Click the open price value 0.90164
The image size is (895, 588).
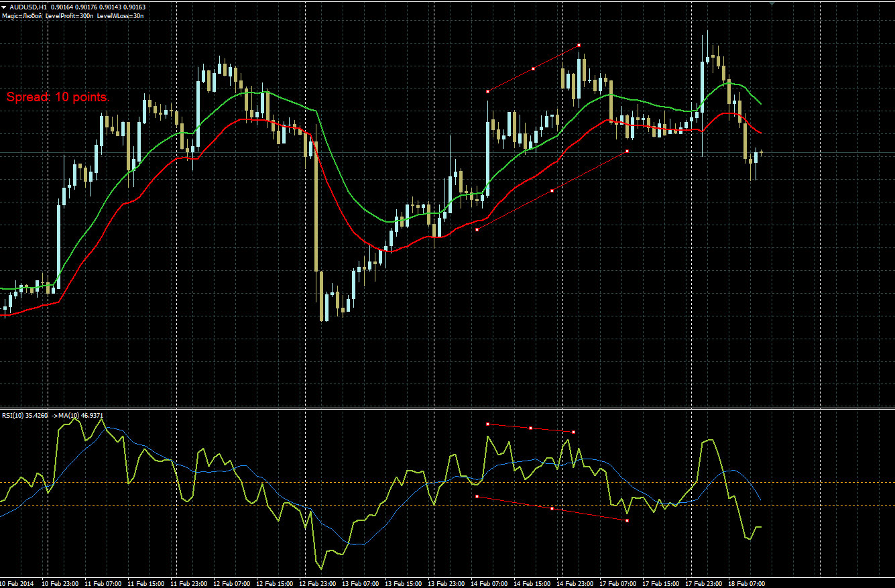click(x=62, y=7)
